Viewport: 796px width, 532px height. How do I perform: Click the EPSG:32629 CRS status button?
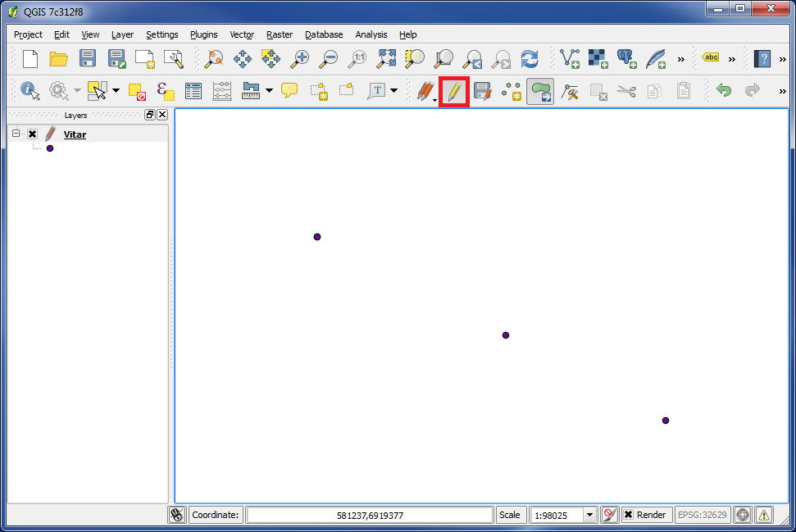pyautogui.click(x=703, y=515)
